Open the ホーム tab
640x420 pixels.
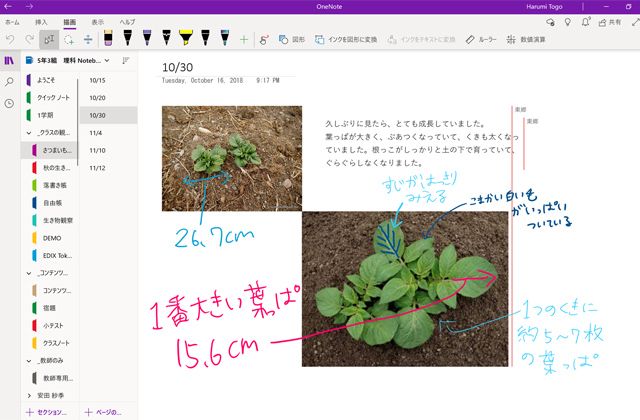pos(12,22)
